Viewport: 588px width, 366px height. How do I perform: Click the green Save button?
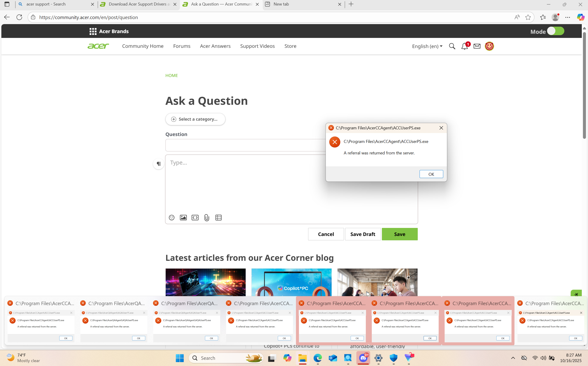399,234
